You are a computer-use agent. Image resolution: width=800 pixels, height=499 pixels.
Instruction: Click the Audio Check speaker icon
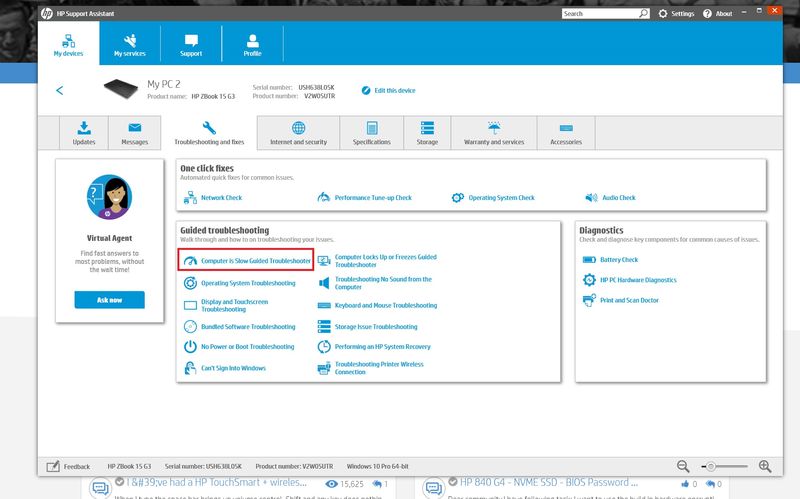(591, 197)
